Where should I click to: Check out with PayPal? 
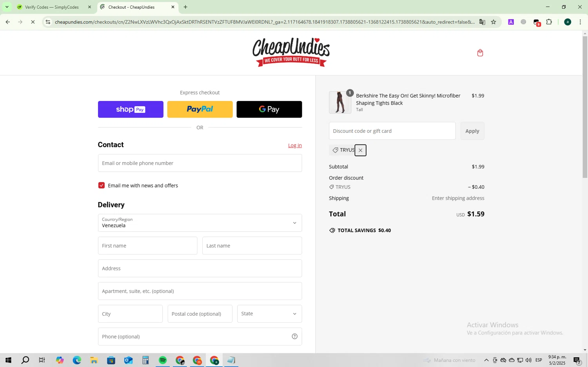(x=200, y=109)
